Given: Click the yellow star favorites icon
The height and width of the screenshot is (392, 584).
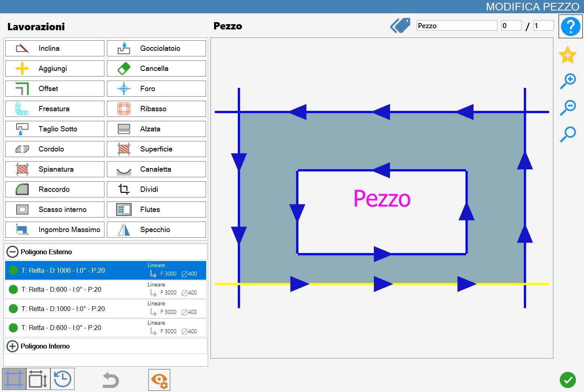Looking at the screenshot, I should pos(567,55).
